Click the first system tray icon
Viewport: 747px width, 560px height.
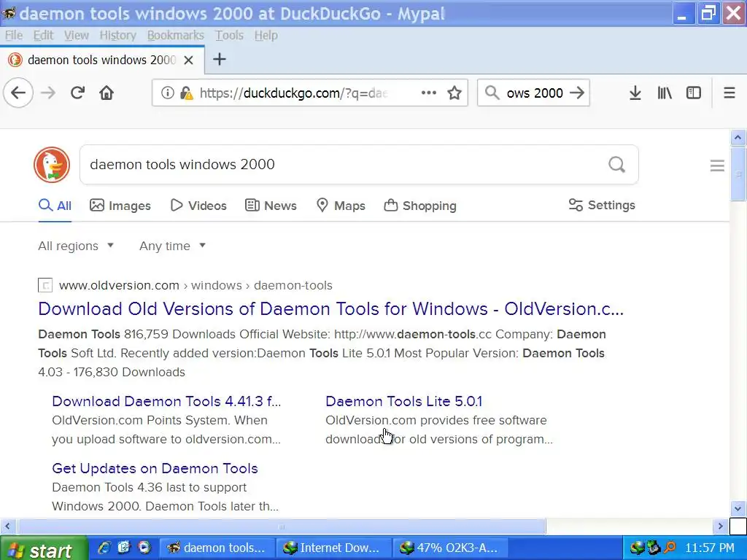point(637,548)
